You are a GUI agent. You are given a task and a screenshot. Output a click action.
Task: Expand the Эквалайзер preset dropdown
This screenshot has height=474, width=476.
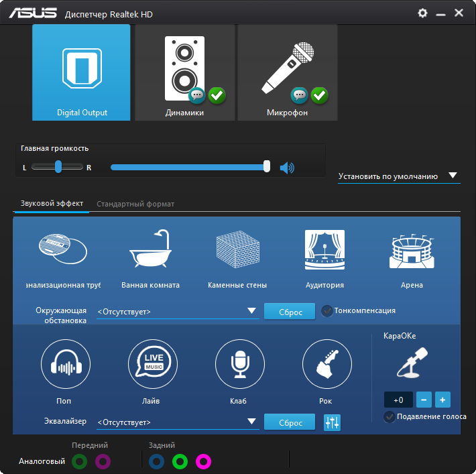[178, 422]
